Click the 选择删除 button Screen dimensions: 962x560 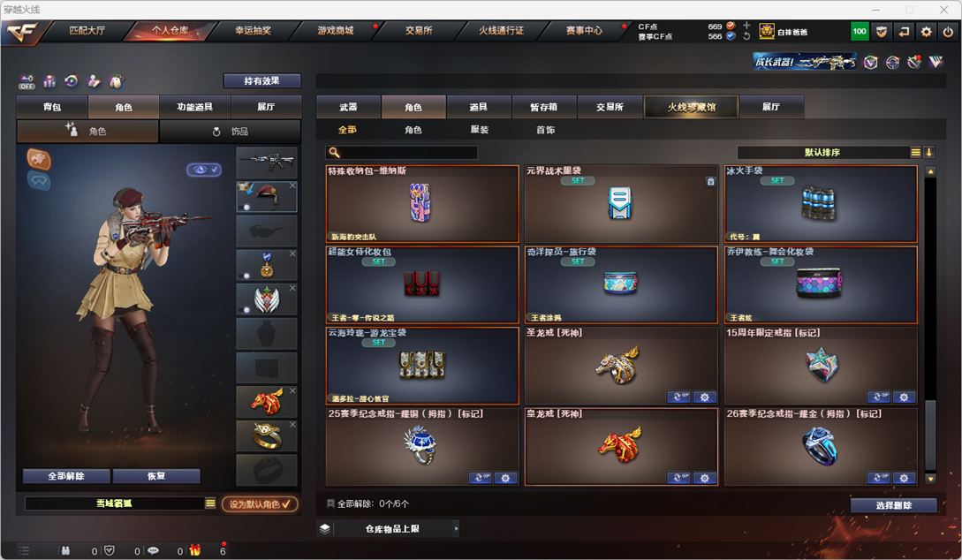pos(893,505)
